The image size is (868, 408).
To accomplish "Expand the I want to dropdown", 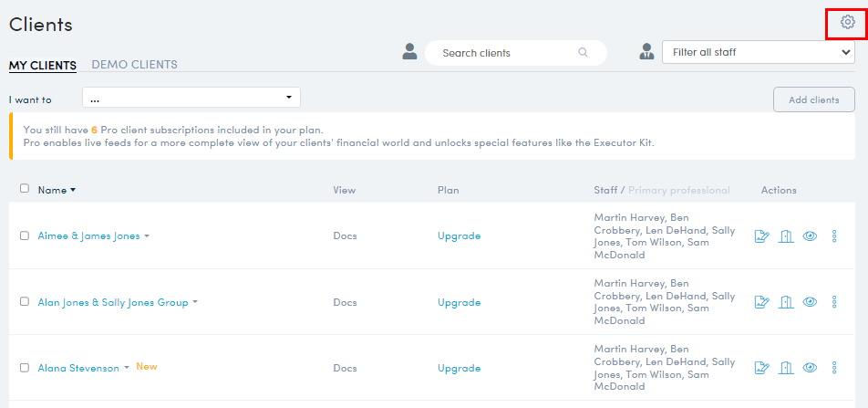I will [x=191, y=98].
